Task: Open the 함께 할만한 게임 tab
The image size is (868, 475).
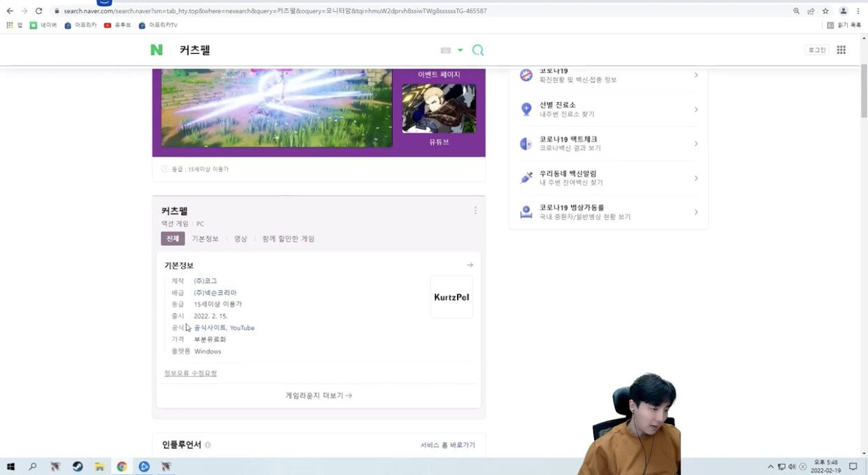Action: click(x=289, y=239)
